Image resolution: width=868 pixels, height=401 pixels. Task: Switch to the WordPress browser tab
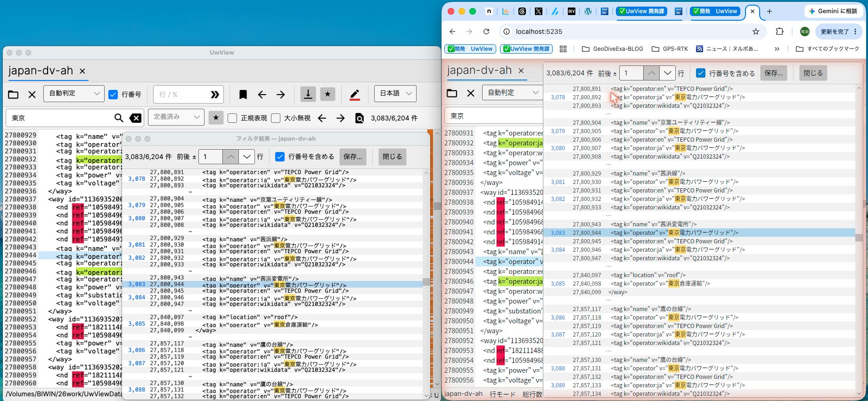588,11
